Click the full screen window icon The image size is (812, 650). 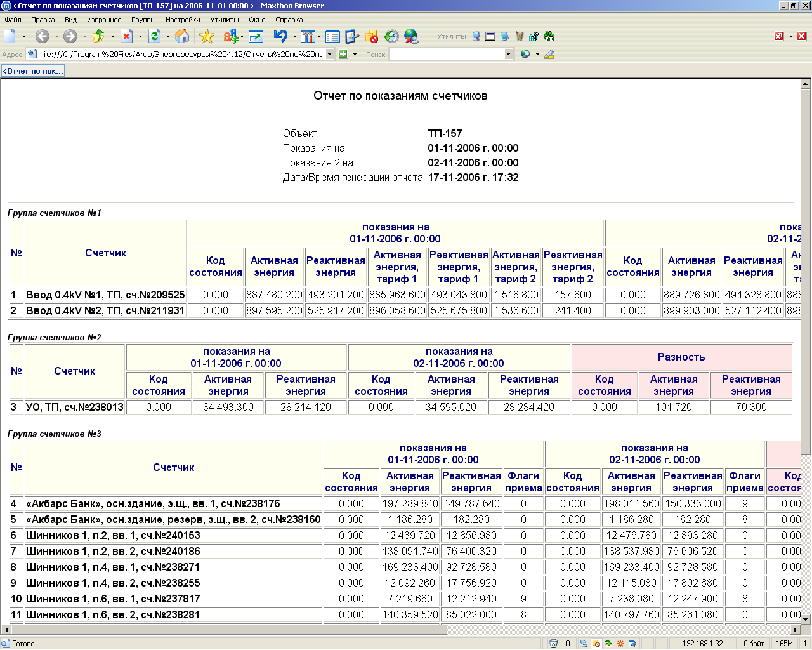[256, 37]
